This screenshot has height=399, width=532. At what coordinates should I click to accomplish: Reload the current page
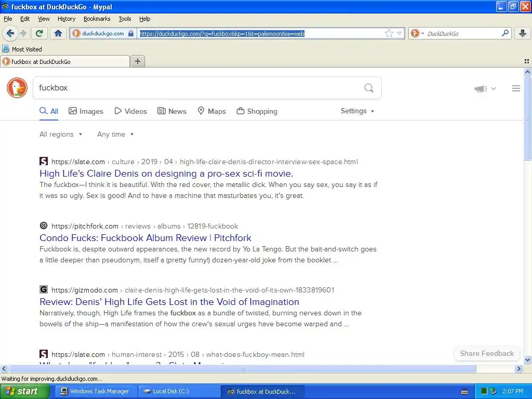click(39, 33)
